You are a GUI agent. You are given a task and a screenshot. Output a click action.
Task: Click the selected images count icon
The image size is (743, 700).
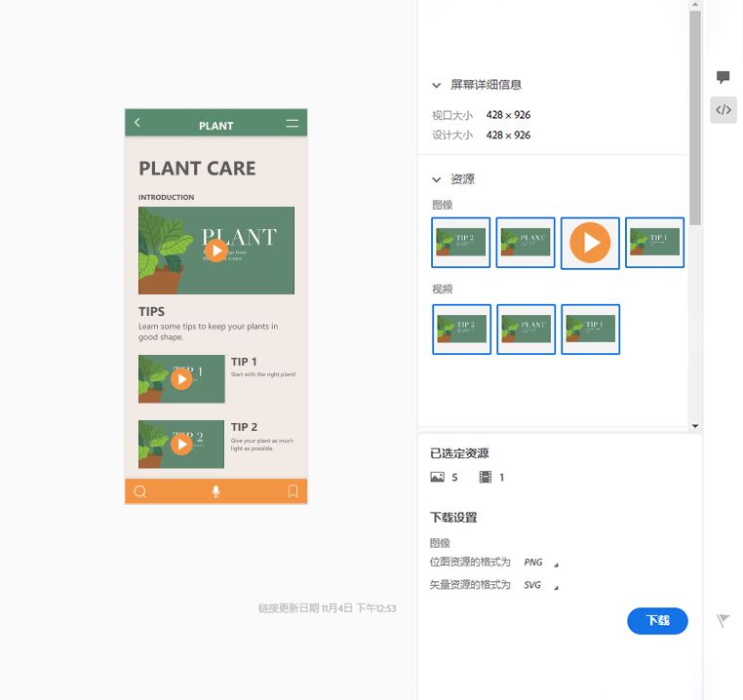[437, 477]
